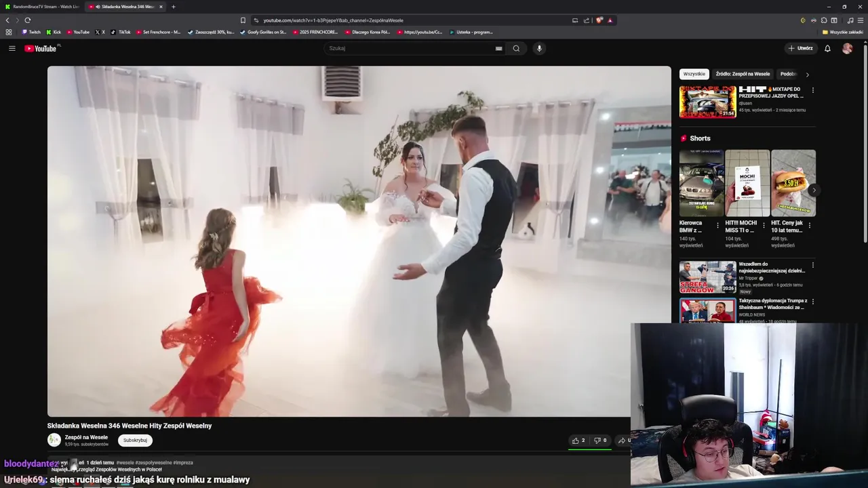
Task: Open the Set Frenchcore bookmark
Action: tap(159, 32)
